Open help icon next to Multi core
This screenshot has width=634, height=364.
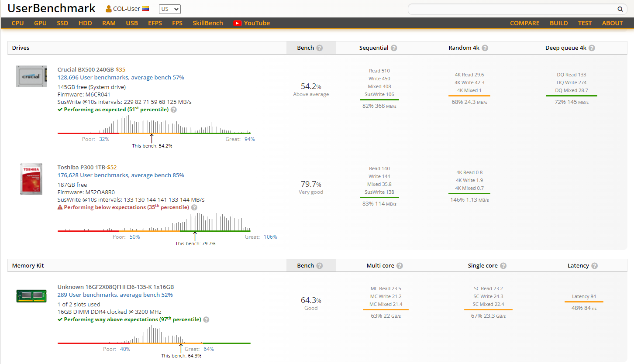[400, 266]
